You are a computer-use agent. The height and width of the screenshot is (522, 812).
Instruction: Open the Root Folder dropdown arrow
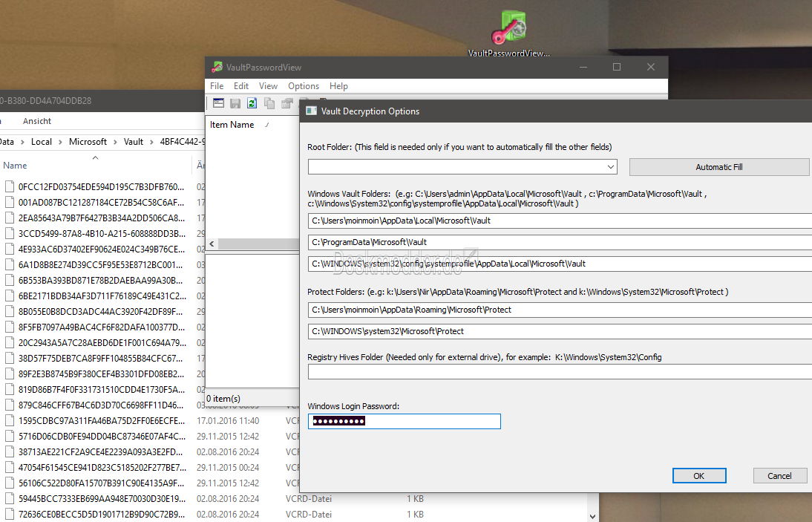pyautogui.click(x=611, y=167)
